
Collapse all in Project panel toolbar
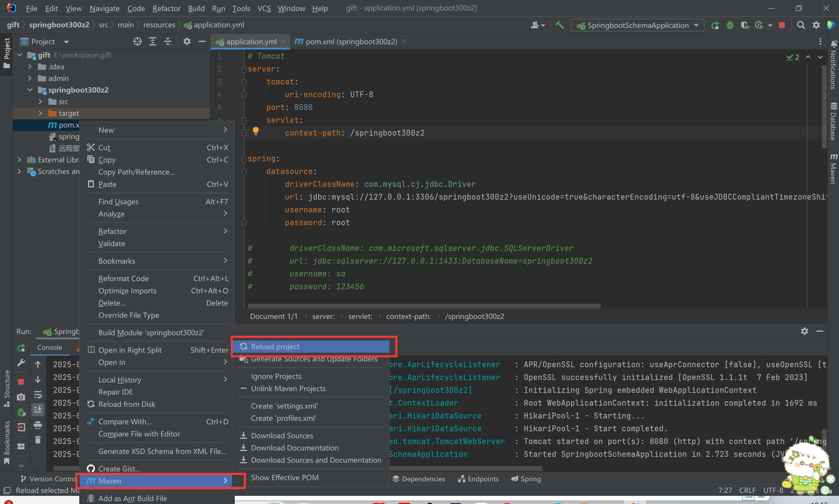(168, 41)
